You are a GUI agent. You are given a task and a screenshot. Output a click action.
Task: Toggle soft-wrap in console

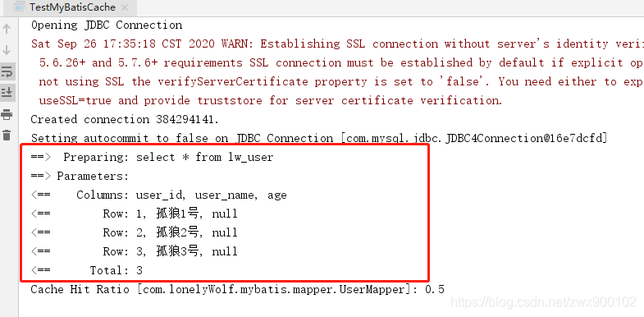(x=7, y=71)
